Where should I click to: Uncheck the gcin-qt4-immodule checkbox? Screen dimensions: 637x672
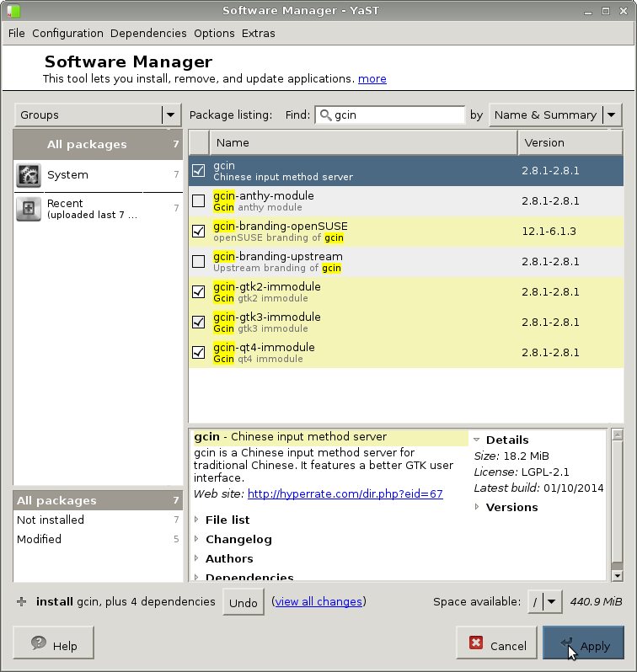pyautogui.click(x=199, y=353)
